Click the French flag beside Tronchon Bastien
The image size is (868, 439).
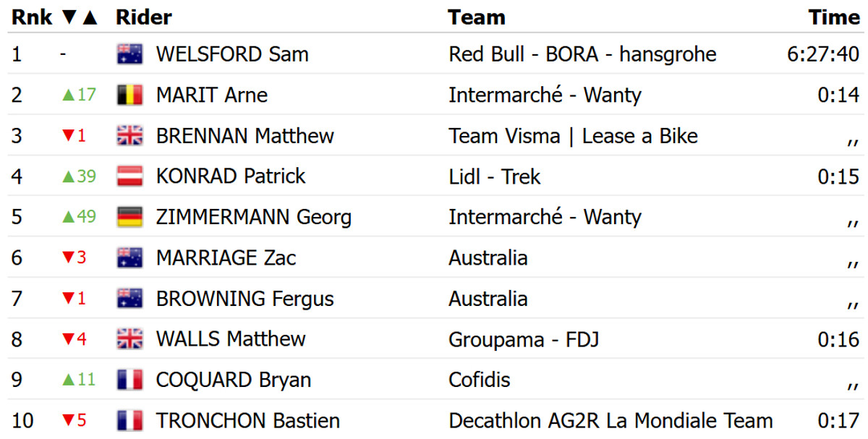tap(129, 420)
